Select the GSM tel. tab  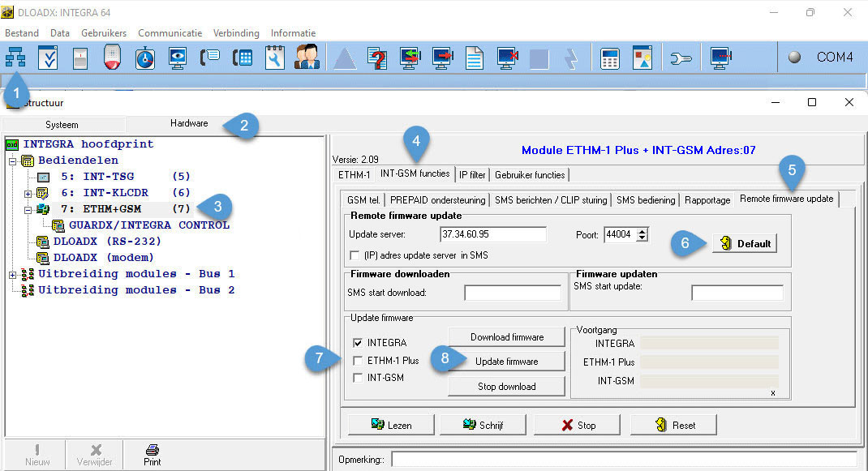pyautogui.click(x=363, y=199)
